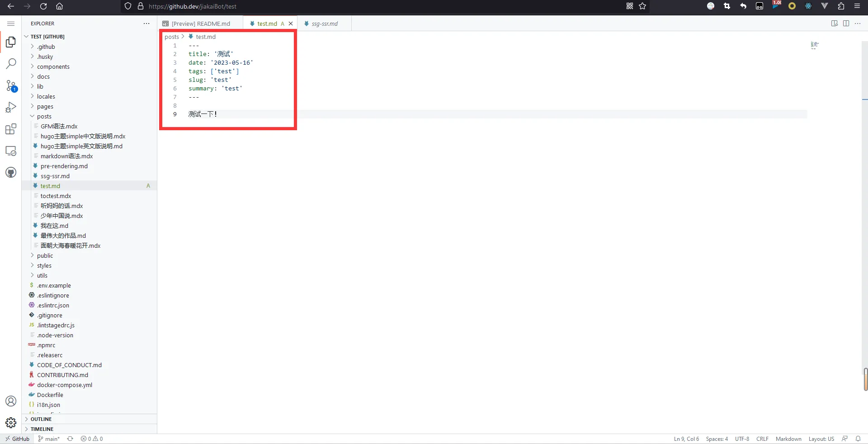Click the main* branch in status bar
The image size is (868, 444).
(49, 439)
